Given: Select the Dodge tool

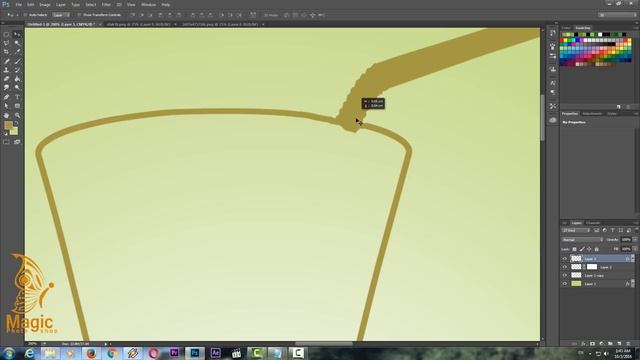Looking at the screenshot, I should [17, 88].
